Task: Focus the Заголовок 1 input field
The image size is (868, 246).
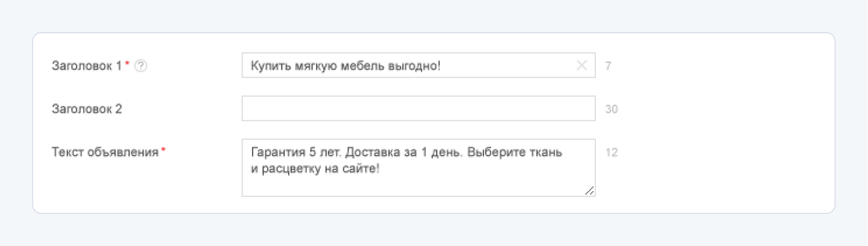Action: pyautogui.click(x=418, y=65)
